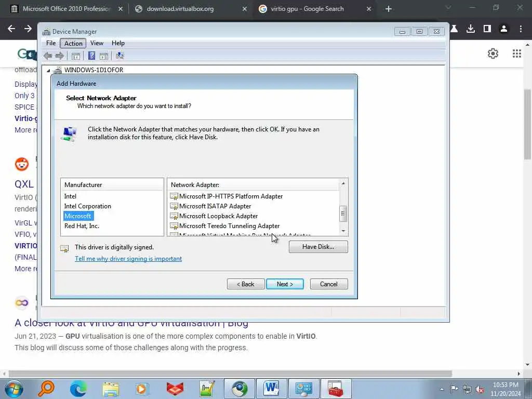Click the computer icon beside WINDOWS-1D1OFOR
Viewport: 532px width, 399px height.
pyautogui.click(x=58, y=70)
